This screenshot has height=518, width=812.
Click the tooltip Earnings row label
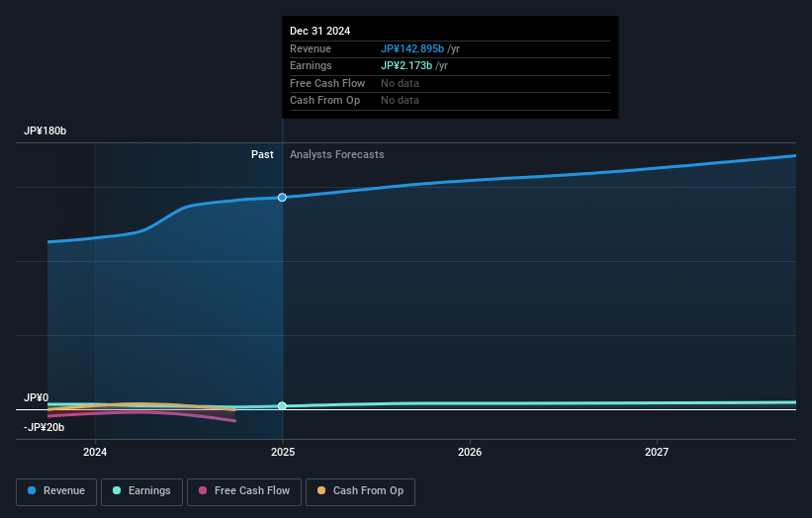click(x=311, y=65)
